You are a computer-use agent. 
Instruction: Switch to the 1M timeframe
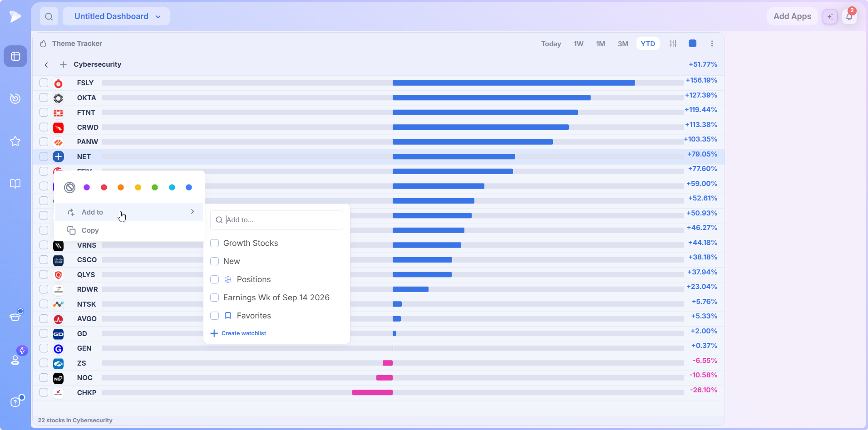coord(600,44)
